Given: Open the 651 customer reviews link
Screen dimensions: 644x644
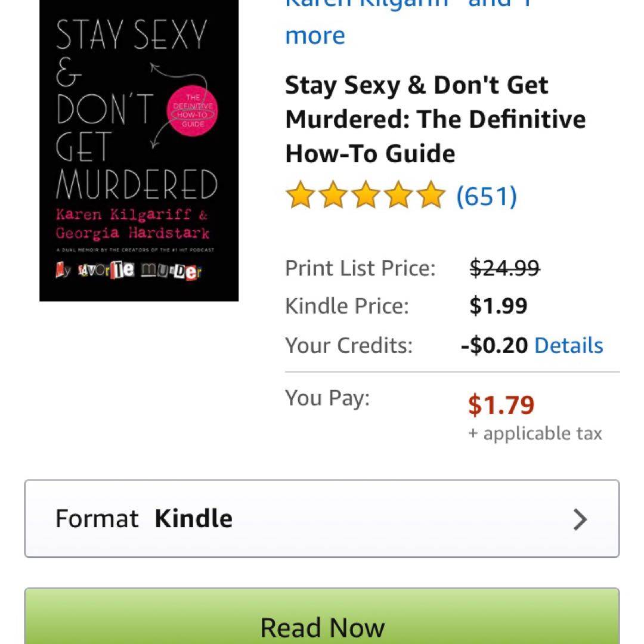Looking at the screenshot, I should pos(487,196).
